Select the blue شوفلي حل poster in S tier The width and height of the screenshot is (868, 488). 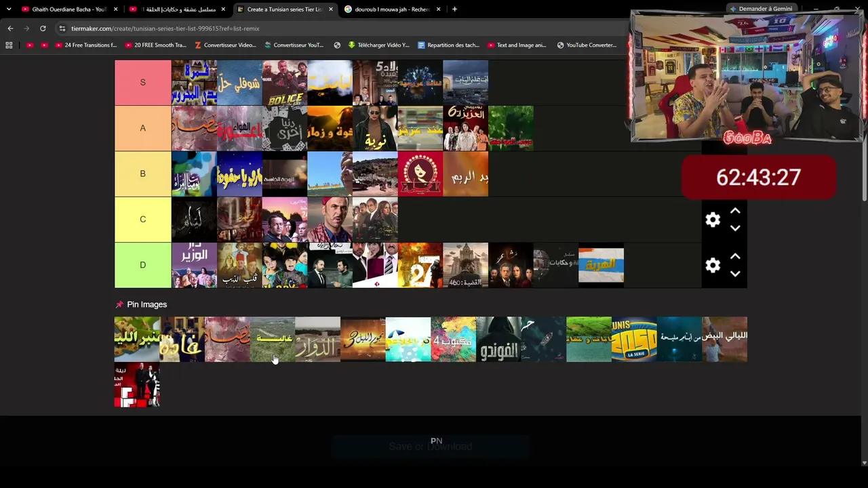point(239,83)
